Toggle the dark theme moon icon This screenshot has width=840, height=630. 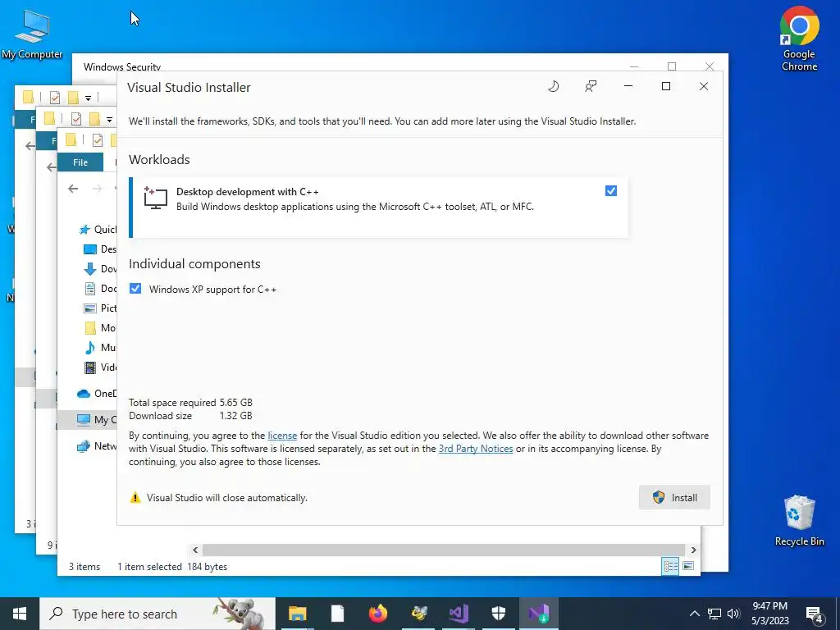point(554,86)
